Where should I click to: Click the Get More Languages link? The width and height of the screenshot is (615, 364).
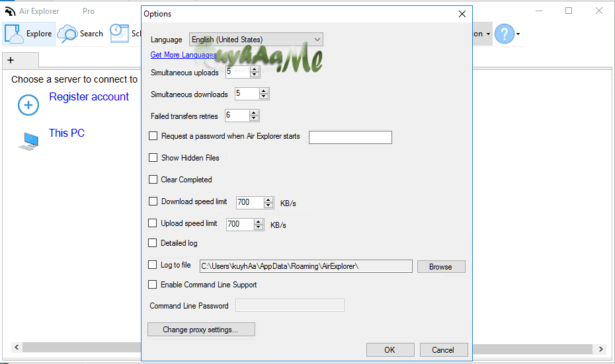pos(183,55)
